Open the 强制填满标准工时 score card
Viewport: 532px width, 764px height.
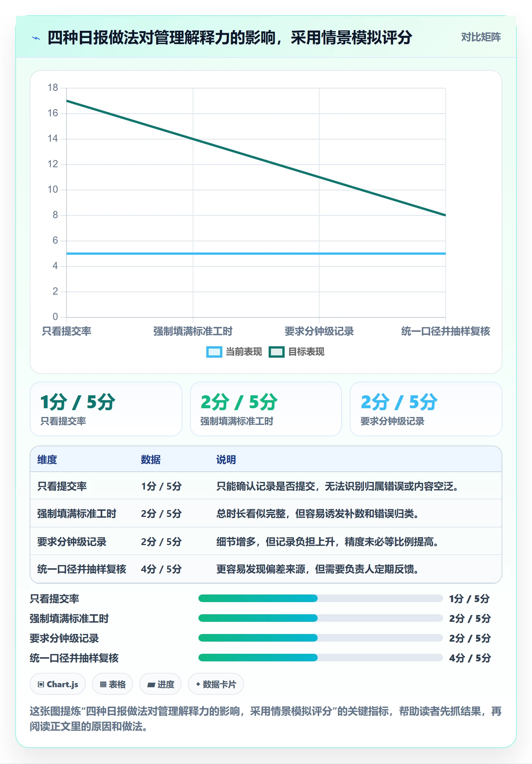(266, 409)
